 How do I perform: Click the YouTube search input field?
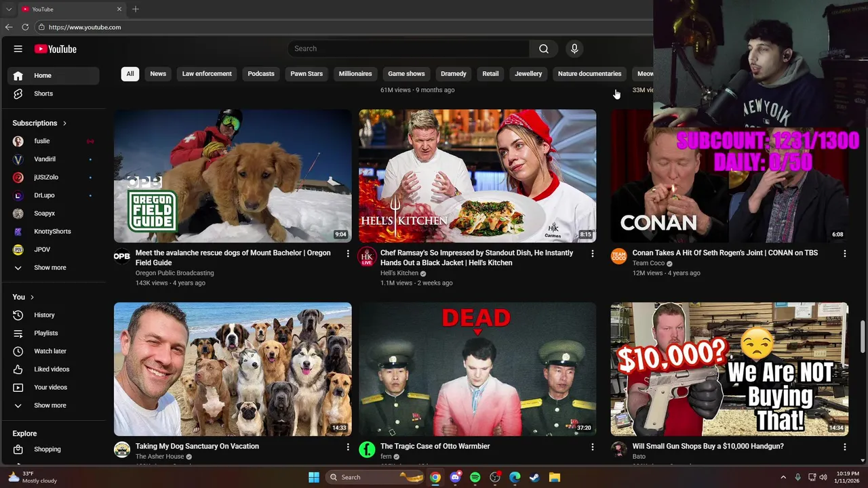click(409, 49)
